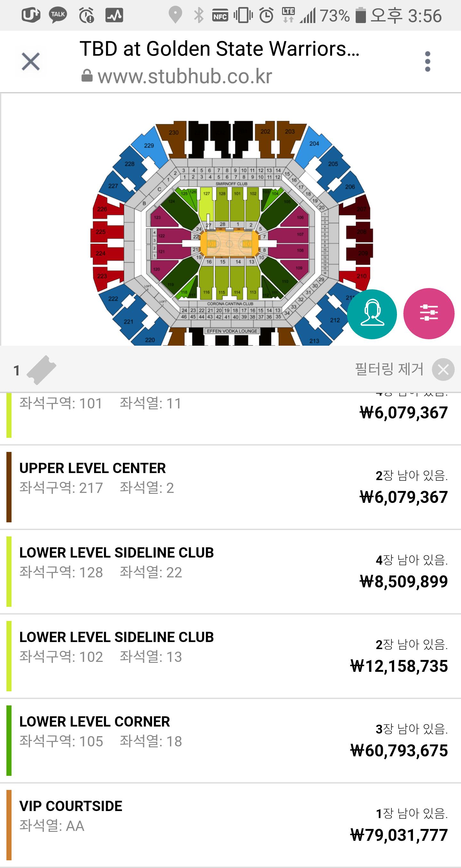Click section 229 on the seating map
The image size is (461, 868).
pyautogui.click(x=149, y=146)
